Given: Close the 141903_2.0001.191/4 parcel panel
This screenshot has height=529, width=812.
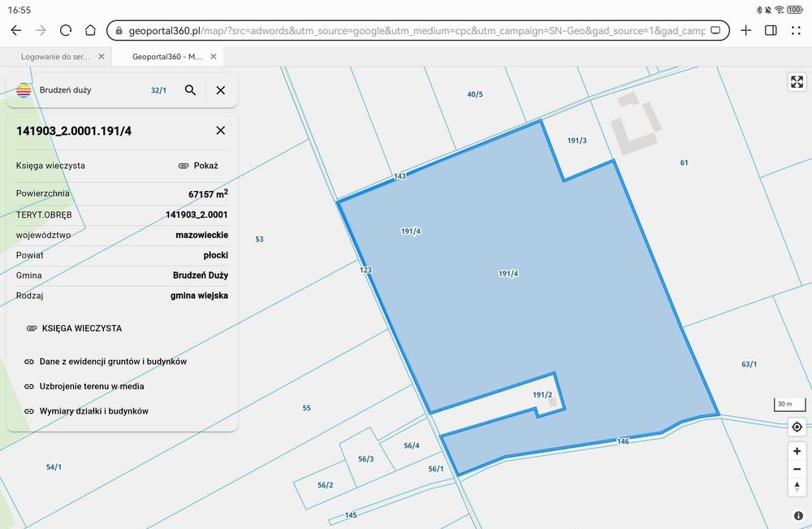Looking at the screenshot, I should tap(221, 131).
